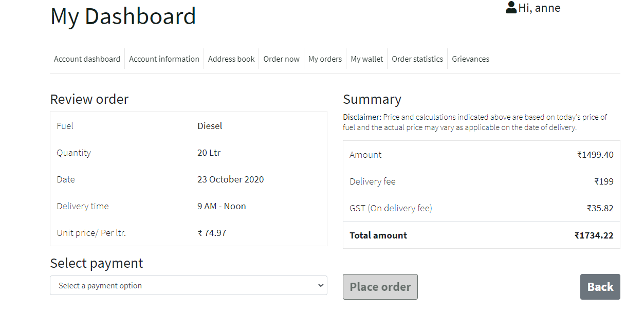Switch to Account information tab
The height and width of the screenshot is (312, 644).
point(164,59)
